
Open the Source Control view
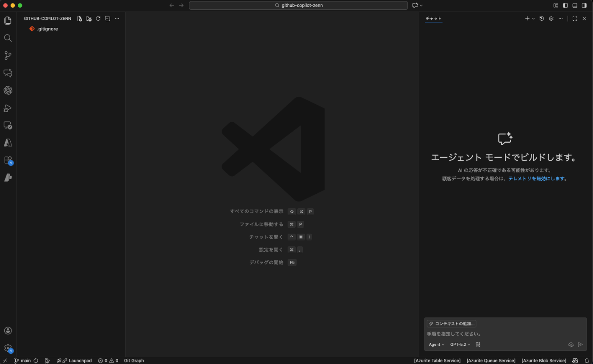point(8,55)
